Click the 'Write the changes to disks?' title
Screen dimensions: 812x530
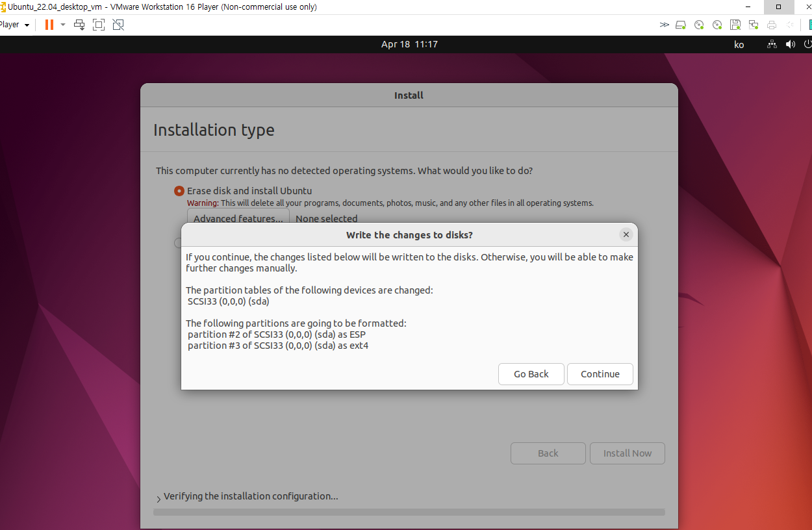409,235
